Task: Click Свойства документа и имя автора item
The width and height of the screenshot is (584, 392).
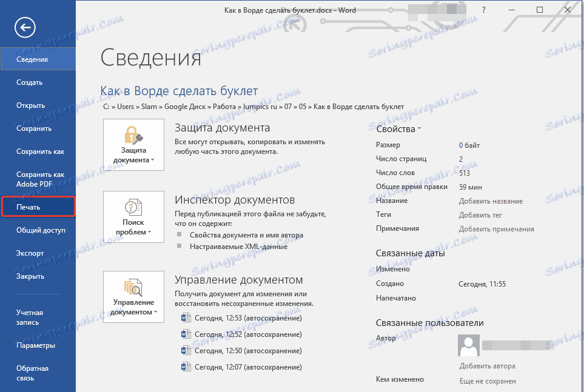Action: (246, 235)
